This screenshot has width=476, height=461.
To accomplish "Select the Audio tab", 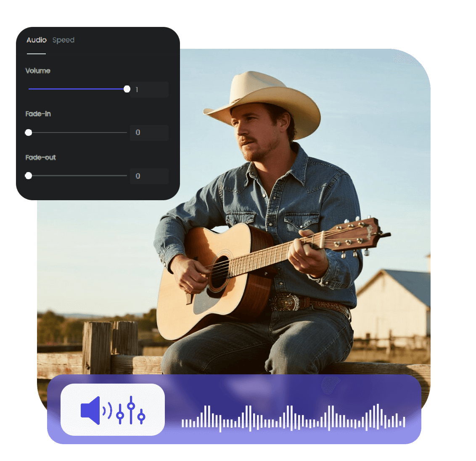I will 36,40.
